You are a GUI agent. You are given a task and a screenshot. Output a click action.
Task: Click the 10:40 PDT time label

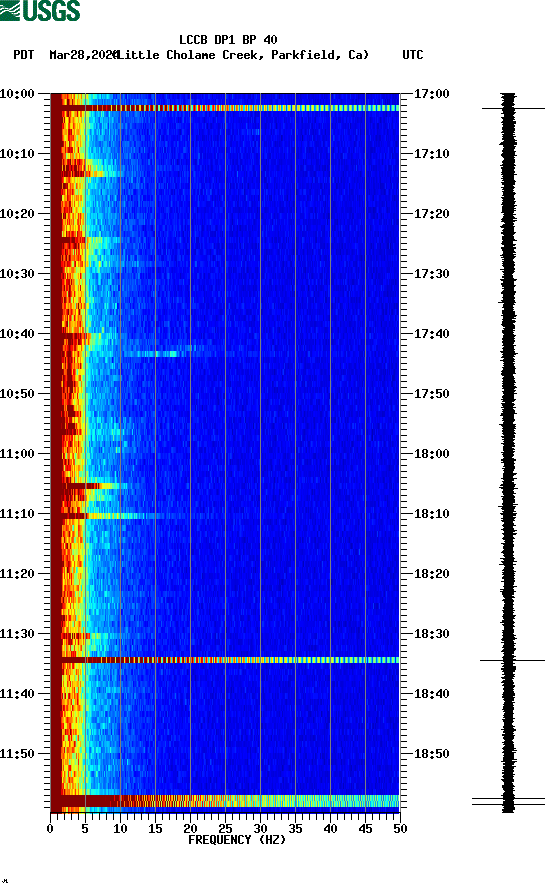point(17,334)
